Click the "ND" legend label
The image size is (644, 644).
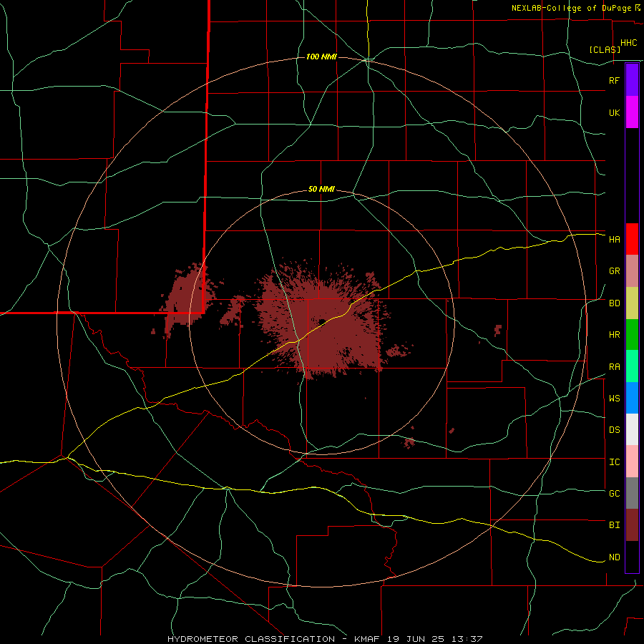(x=614, y=557)
